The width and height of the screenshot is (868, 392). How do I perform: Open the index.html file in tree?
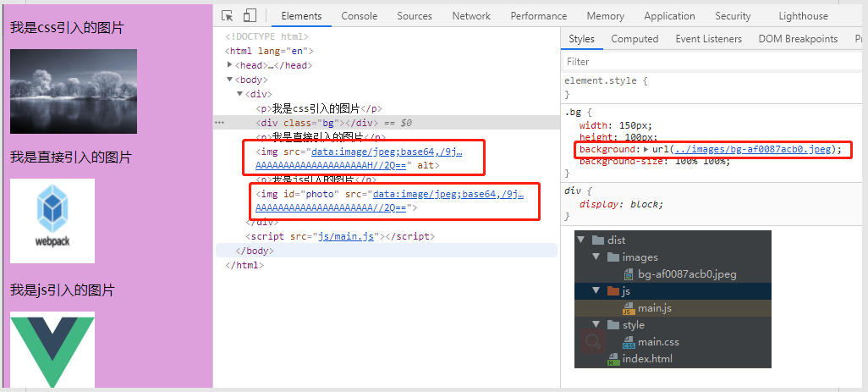pyautogui.click(x=647, y=359)
